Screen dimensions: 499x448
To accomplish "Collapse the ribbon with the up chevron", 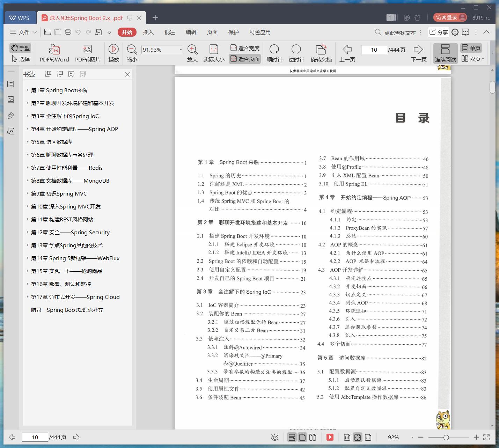I will tap(486, 32).
